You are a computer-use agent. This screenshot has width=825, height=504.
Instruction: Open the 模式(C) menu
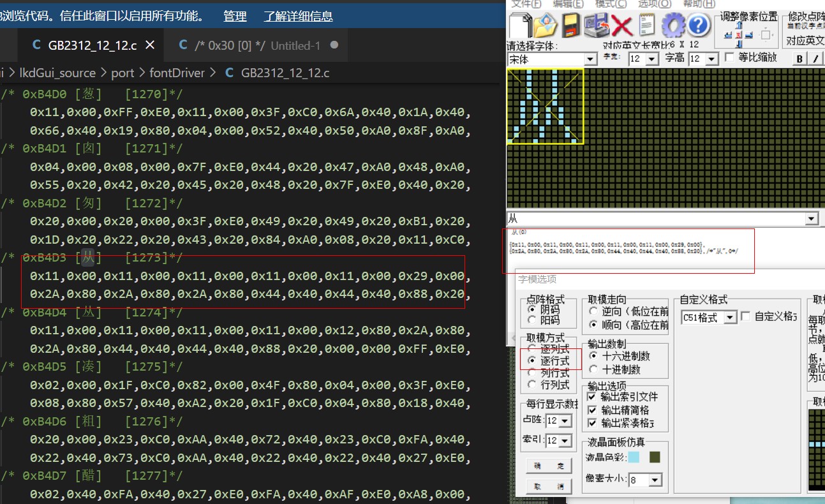point(611,4)
